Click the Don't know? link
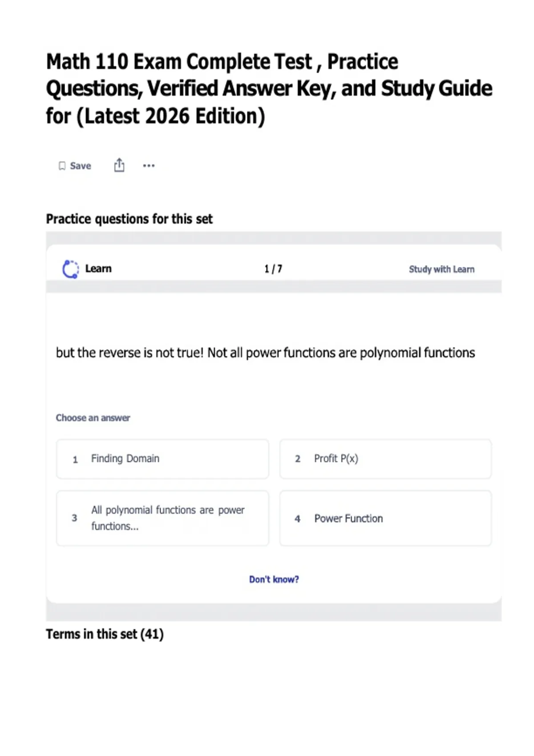This screenshot has width=534, height=756. (274, 579)
